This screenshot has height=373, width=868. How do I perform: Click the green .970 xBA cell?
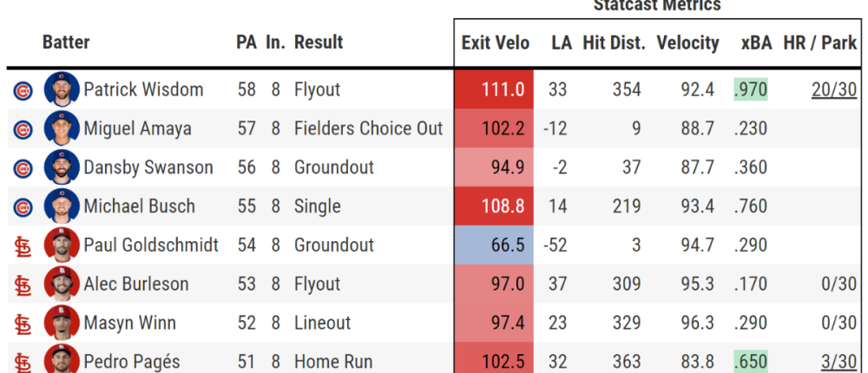tap(751, 89)
